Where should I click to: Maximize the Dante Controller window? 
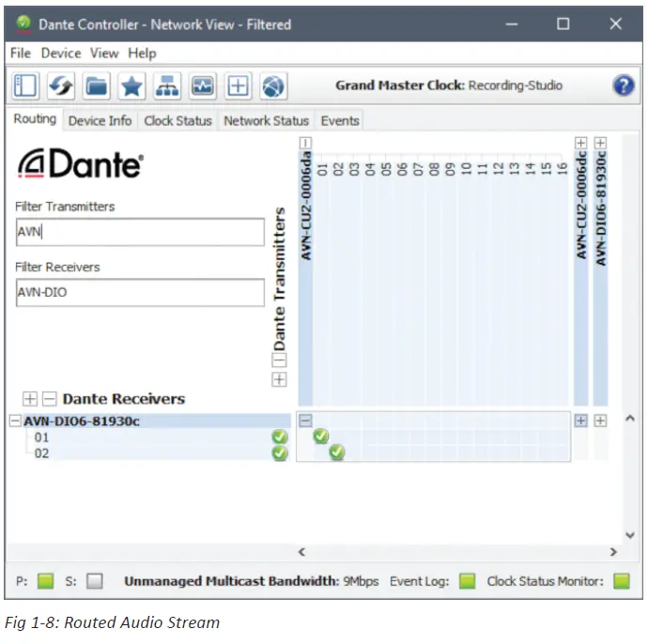pyautogui.click(x=563, y=23)
